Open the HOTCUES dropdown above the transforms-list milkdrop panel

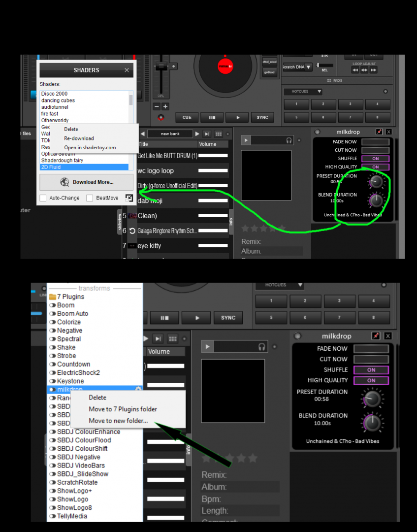[x=279, y=285]
